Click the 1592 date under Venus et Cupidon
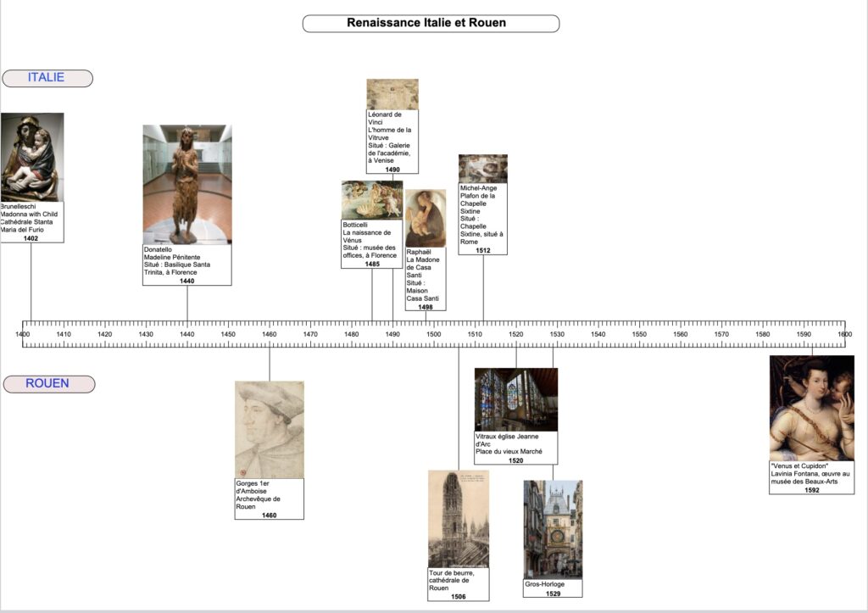The width and height of the screenshot is (868, 613). pyautogui.click(x=811, y=491)
